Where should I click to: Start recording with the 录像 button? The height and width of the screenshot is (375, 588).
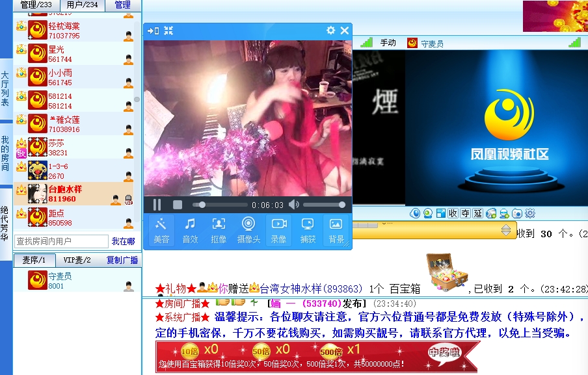[278, 230]
